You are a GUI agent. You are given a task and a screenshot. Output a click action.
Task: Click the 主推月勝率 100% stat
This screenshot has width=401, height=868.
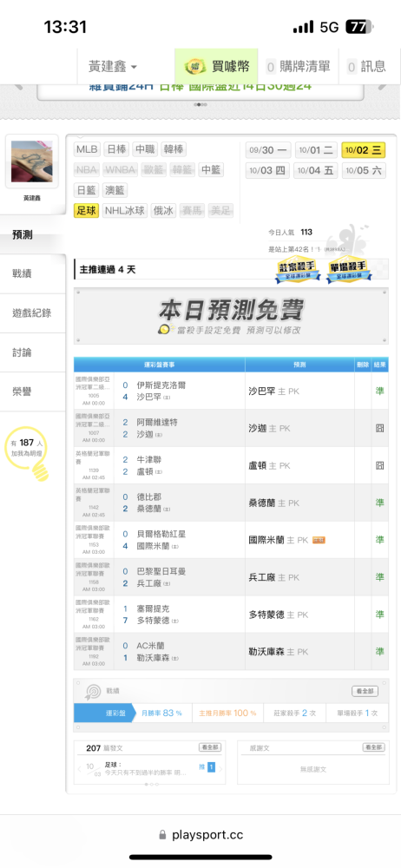click(x=227, y=713)
